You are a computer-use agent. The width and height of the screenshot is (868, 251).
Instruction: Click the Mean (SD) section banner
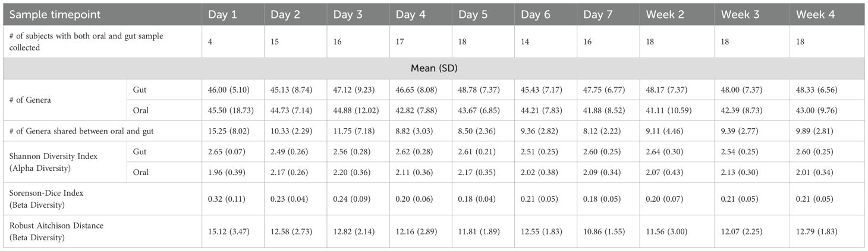pyautogui.click(x=433, y=69)
